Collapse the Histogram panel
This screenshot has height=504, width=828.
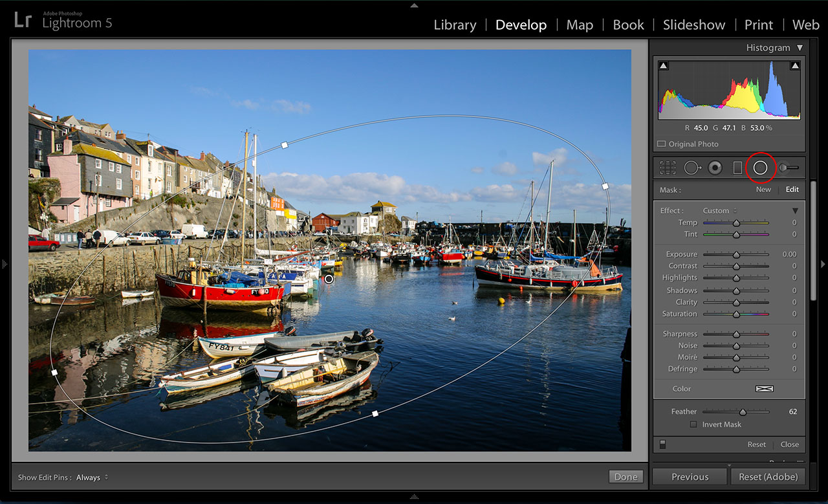800,48
